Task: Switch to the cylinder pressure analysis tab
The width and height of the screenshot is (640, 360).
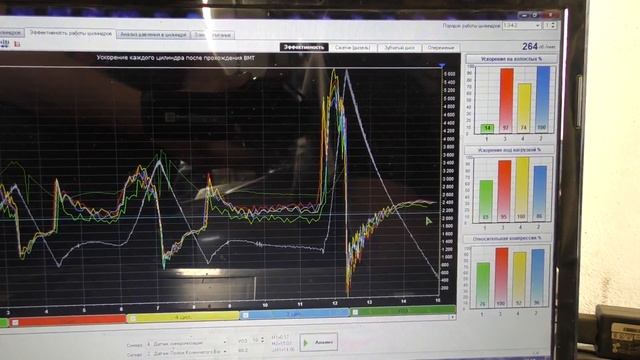Action: (153, 35)
